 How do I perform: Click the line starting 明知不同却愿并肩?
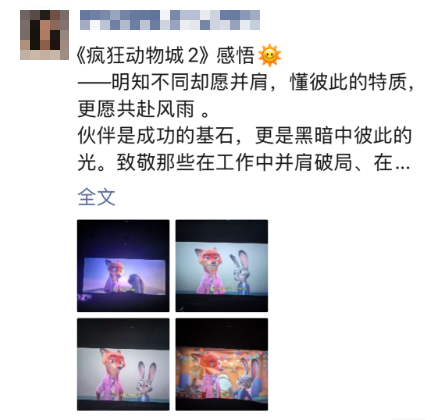point(246,82)
